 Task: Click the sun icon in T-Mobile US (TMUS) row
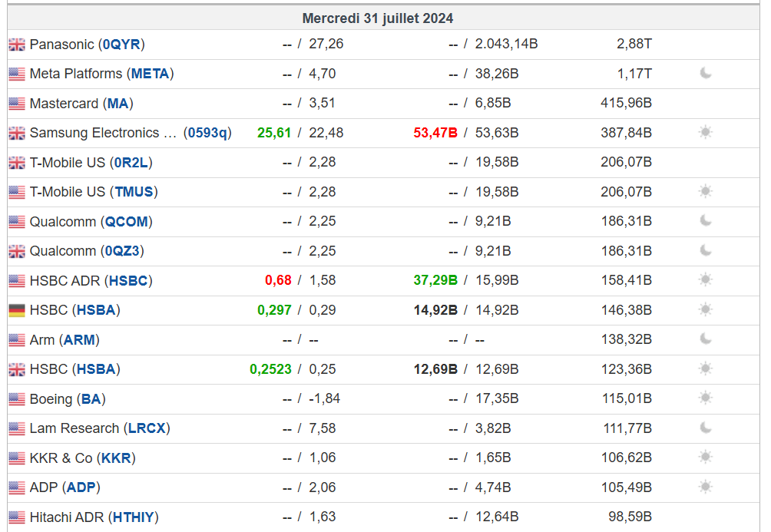pos(706,192)
